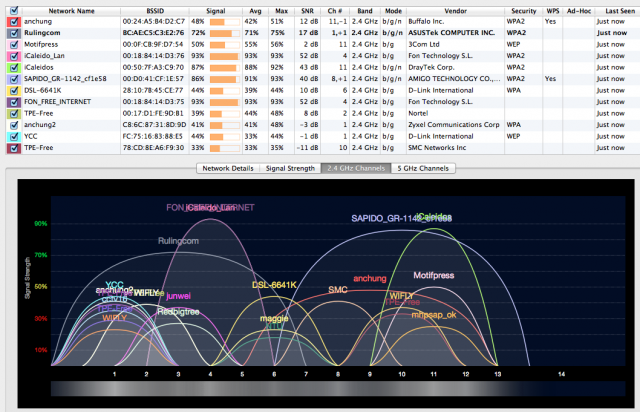The width and height of the screenshot is (640, 412).
Task: Sort by Network Name column header
Action: (x=71, y=11)
